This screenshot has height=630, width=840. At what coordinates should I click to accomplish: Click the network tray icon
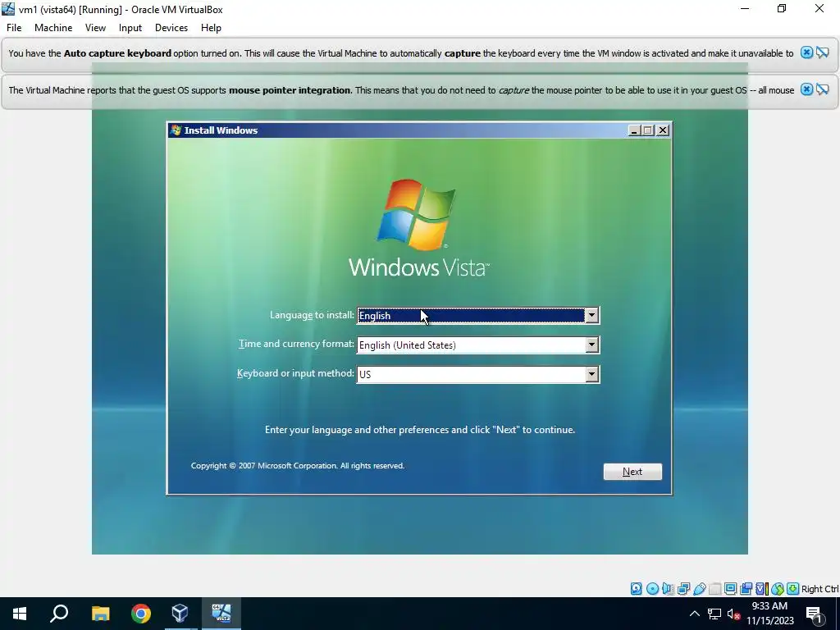(x=714, y=614)
